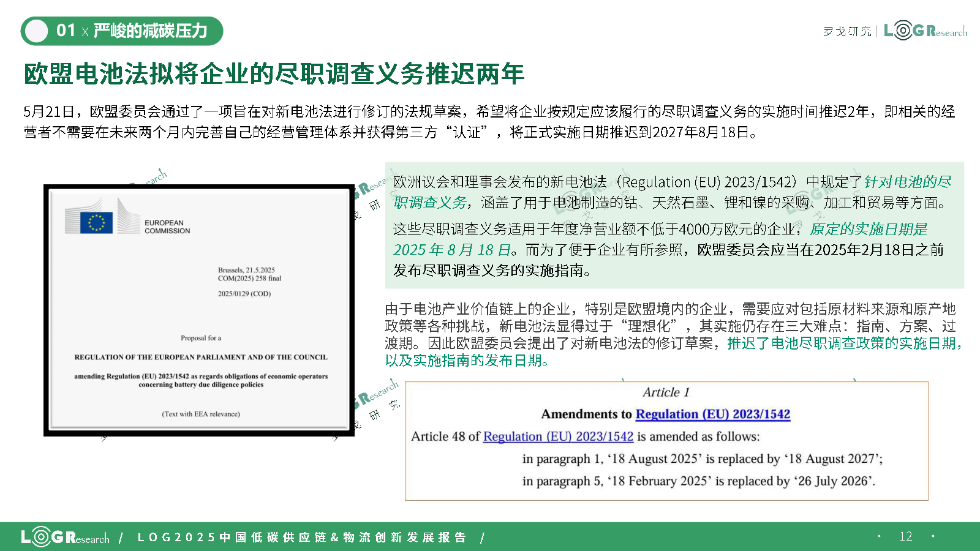Screen dimensions: 980x551
Task: Click the line 'amending Regulation (EU) 2023/1542 as regards obligations'
Action: [201, 377]
